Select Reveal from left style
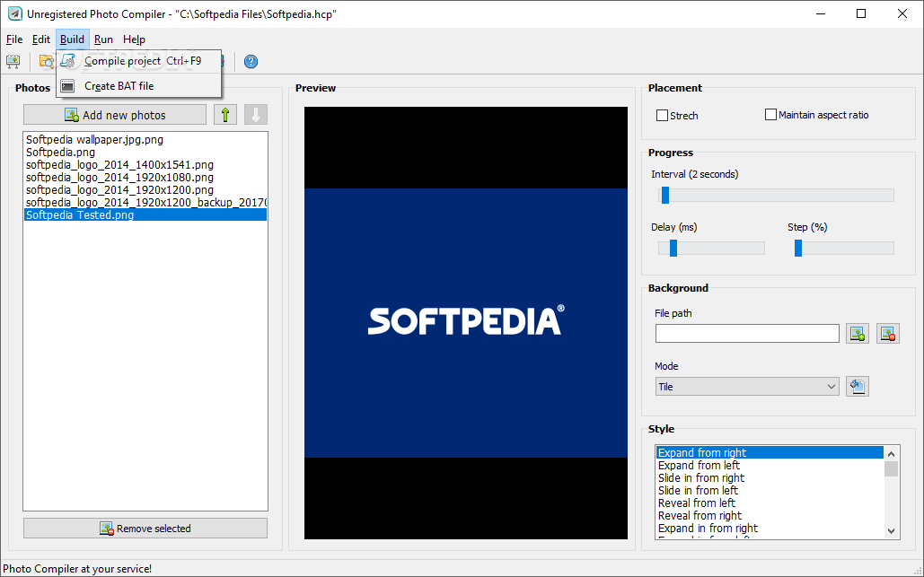 [770, 503]
